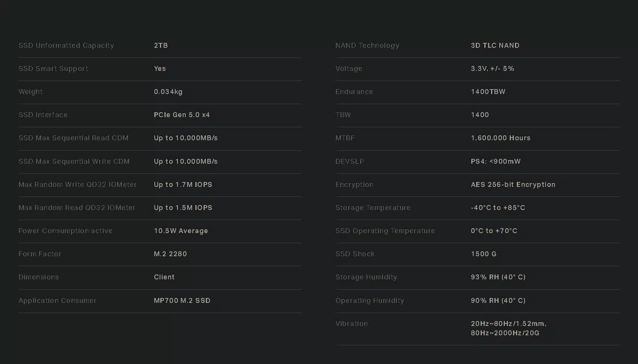Select the NAND Technology label
The width and height of the screenshot is (638, 364).
click(367, 45)
